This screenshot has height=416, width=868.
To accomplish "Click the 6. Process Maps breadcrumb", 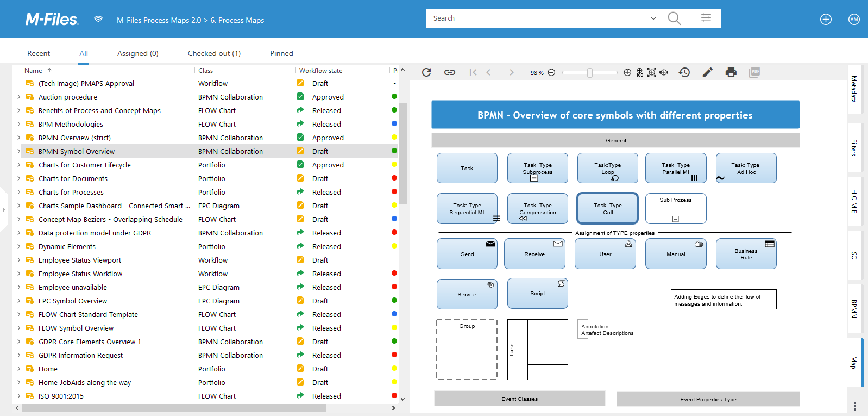I will 237,20.
